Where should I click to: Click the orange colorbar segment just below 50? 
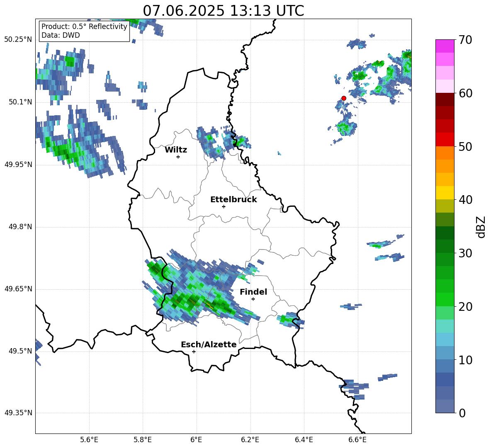pos(445,153)
